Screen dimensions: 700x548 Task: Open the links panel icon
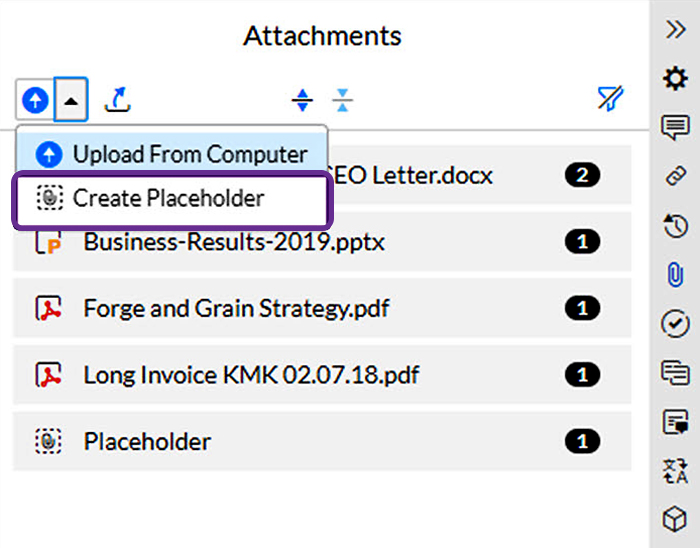tap(676, 176)
